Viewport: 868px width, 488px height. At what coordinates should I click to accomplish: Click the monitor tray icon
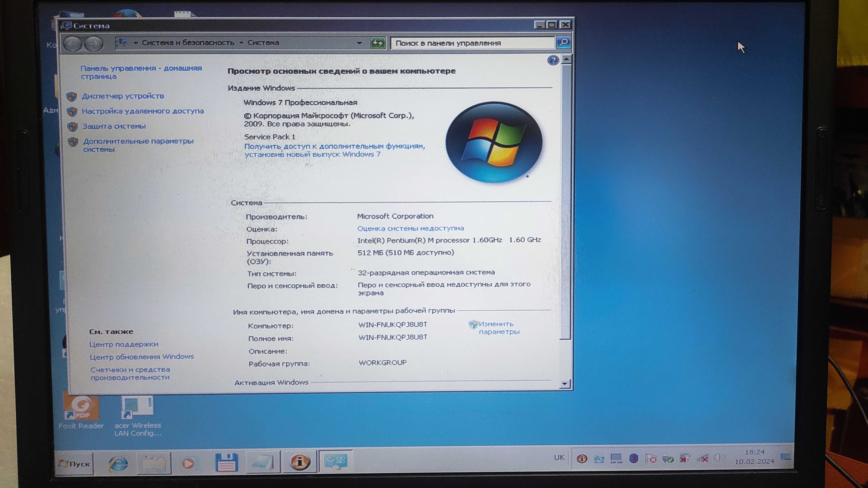[616, 458]
